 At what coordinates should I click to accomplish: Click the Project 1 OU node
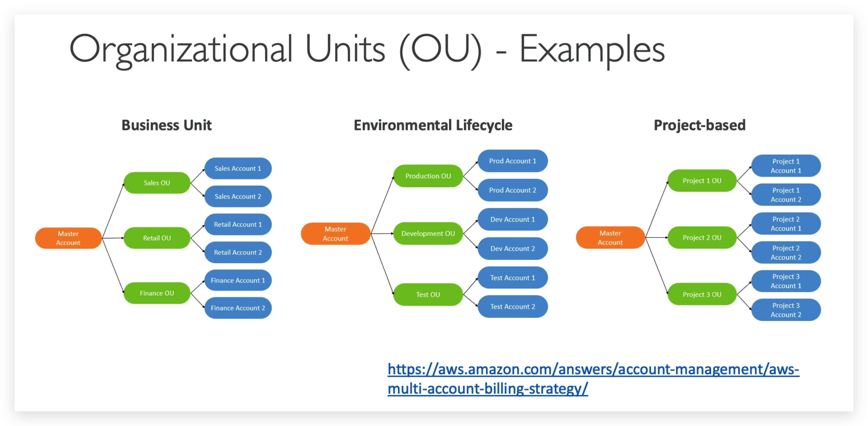(701, 180)
